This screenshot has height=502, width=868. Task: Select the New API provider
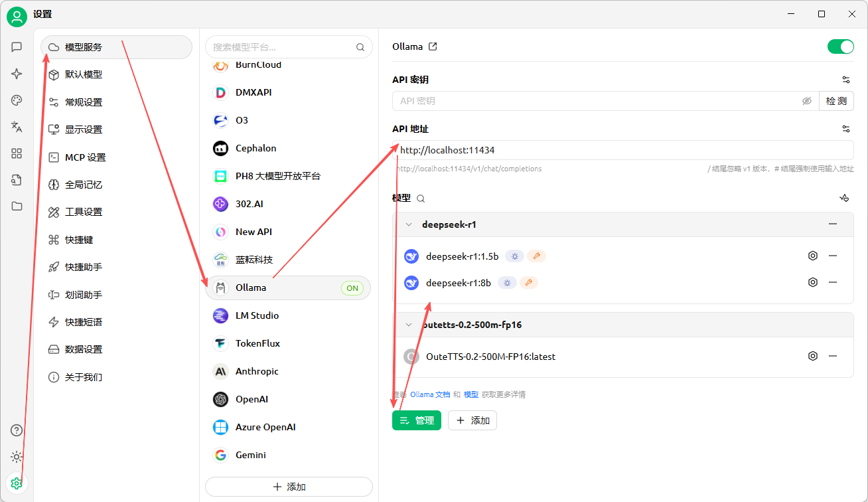click(x=289, y=232)
